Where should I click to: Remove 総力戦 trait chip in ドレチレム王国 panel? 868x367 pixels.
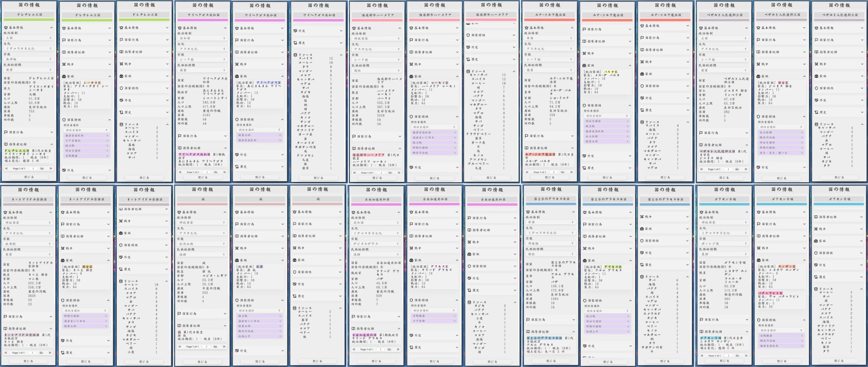tap(108, 146)
